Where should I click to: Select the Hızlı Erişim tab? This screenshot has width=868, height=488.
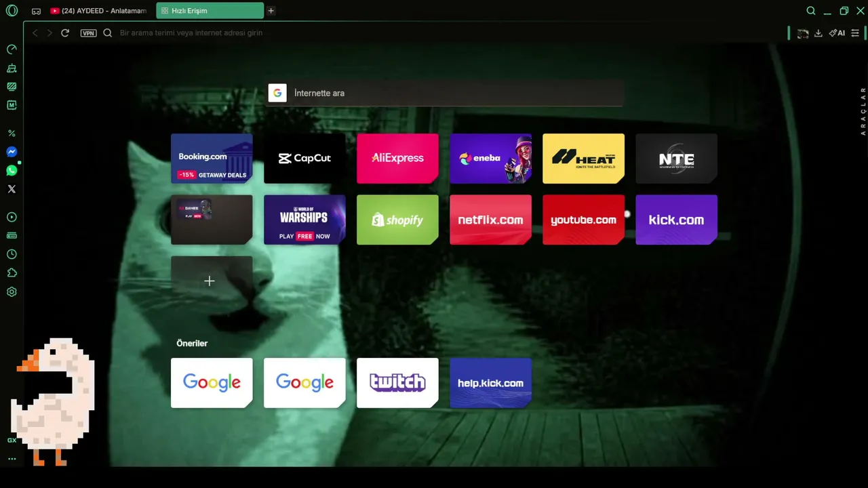coord(210,11)
